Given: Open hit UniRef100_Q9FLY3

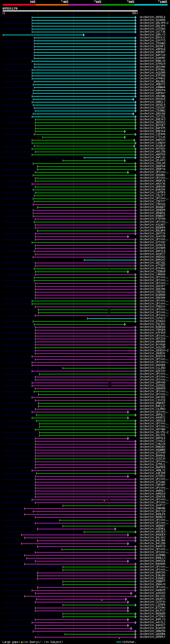Looking at the screenshot, I should pyautogui.click(x=152, y=35).
